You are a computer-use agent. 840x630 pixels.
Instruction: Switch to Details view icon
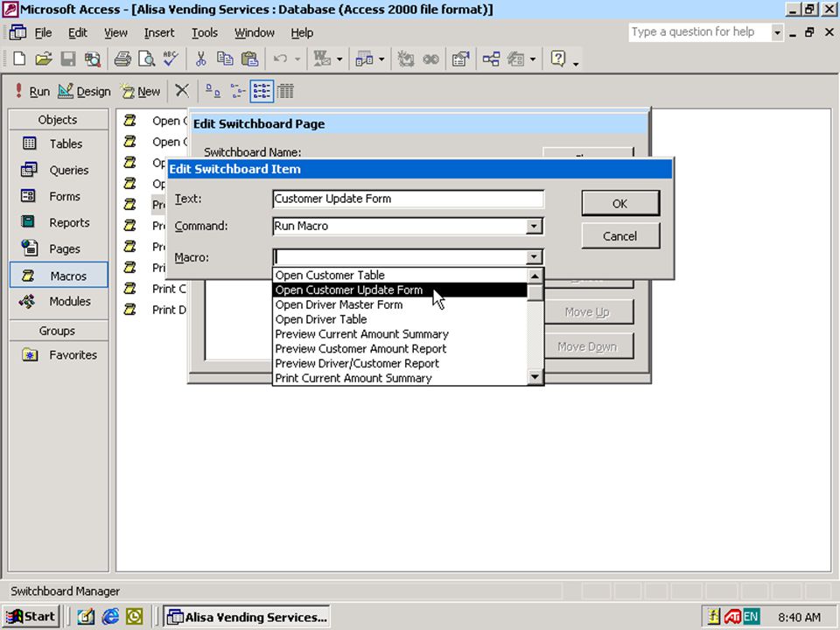click(x=285, y=91)
